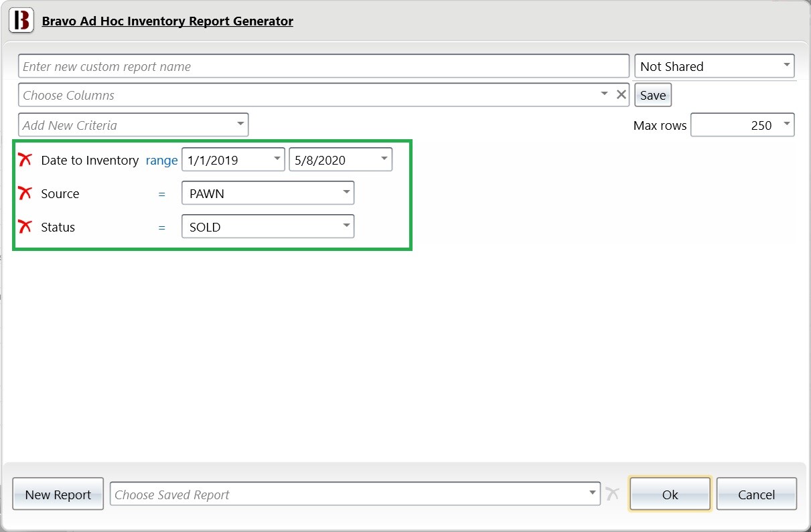Remove the Date to Inventory criterion

pos(25,160)
